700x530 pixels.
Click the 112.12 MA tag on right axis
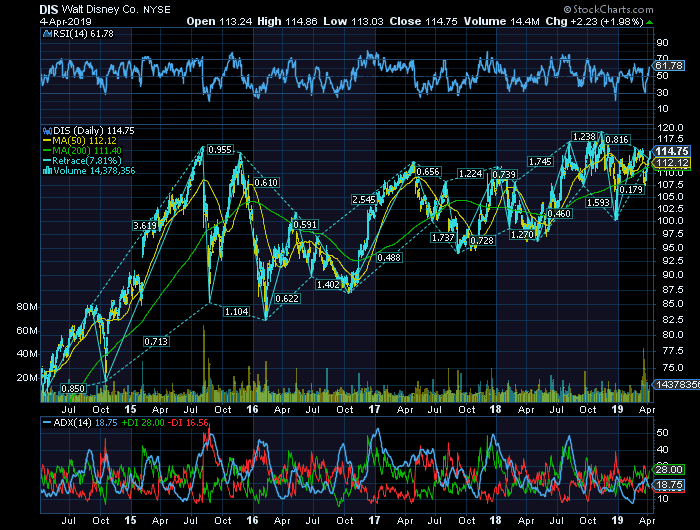(x=672, y=163)
